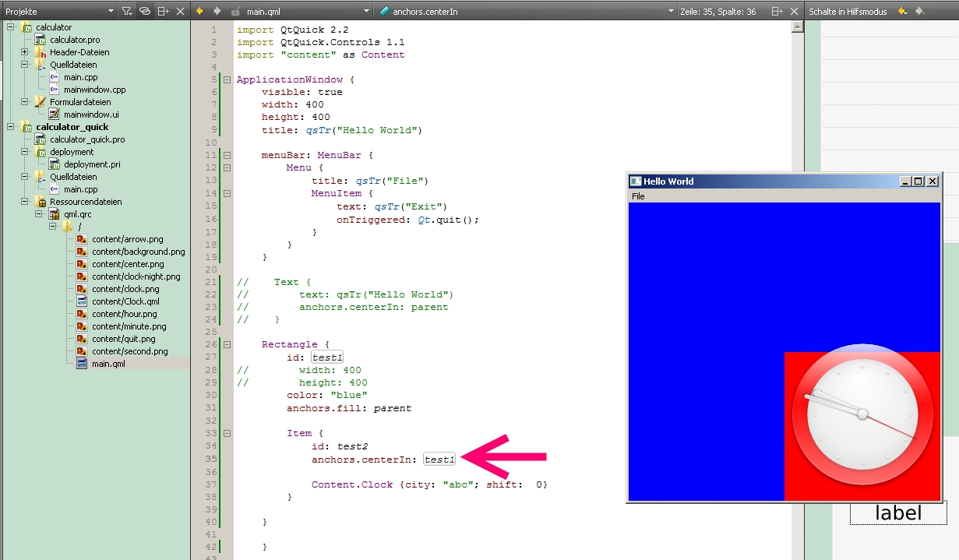Click the content/clock-night.png image icon
This screenshot has height=560, width=959.
click(x=82, y=276)
